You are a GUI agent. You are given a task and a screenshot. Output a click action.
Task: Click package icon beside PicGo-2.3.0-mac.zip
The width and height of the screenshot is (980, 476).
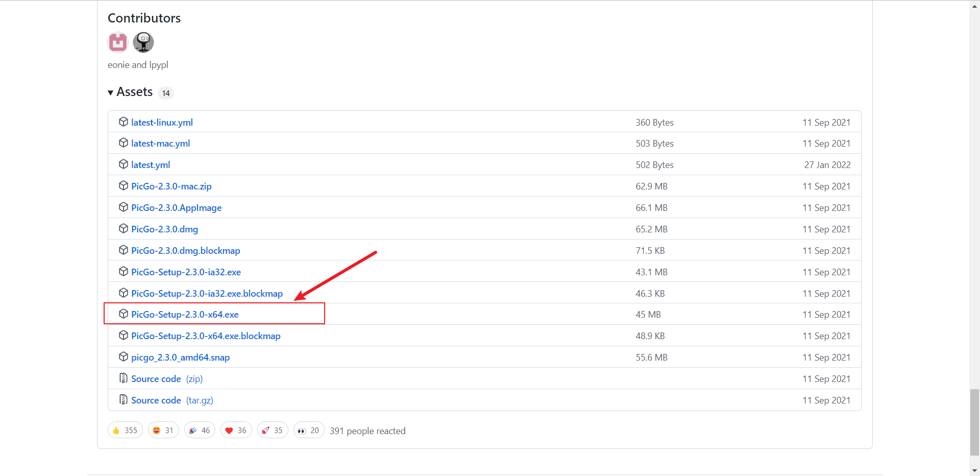pyautogui.click(x=123, y=185)
